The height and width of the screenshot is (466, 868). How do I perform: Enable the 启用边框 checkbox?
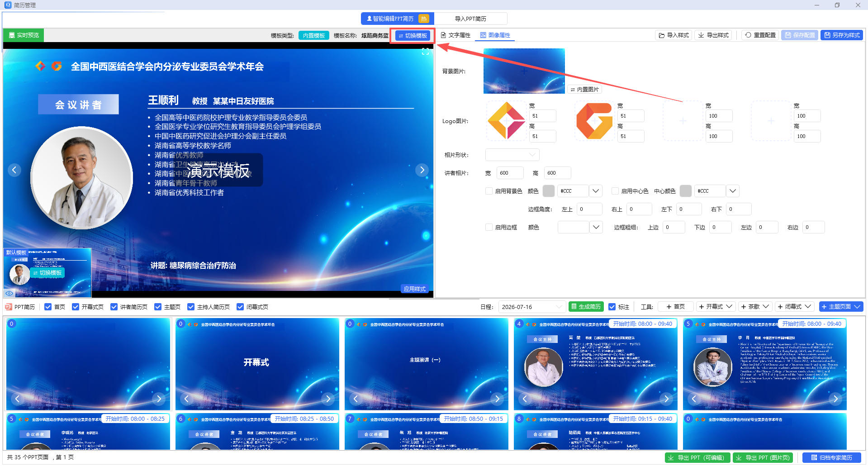point(489,227)
